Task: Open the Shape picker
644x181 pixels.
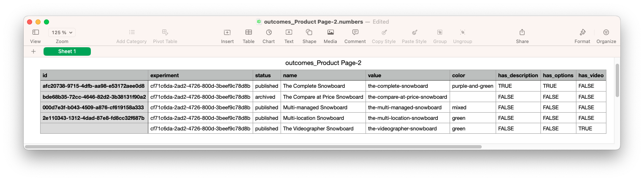Action: [x=309, y=32]
